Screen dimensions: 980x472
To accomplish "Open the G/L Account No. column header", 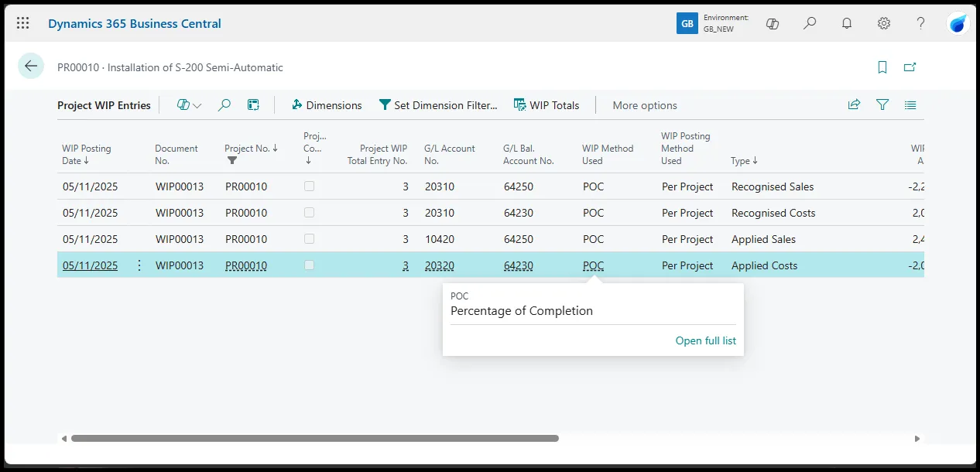I will 450,154.
